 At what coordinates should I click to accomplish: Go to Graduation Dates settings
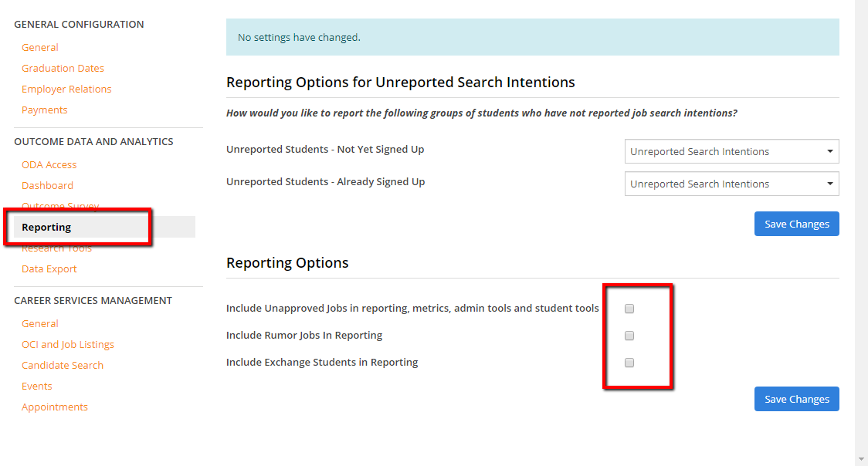[x=63, y=69]
